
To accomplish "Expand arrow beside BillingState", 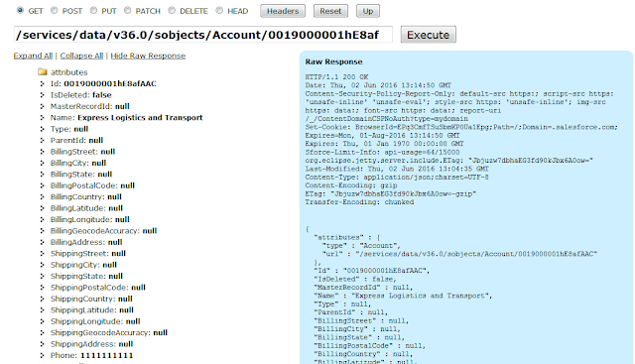I will (42, 175).
